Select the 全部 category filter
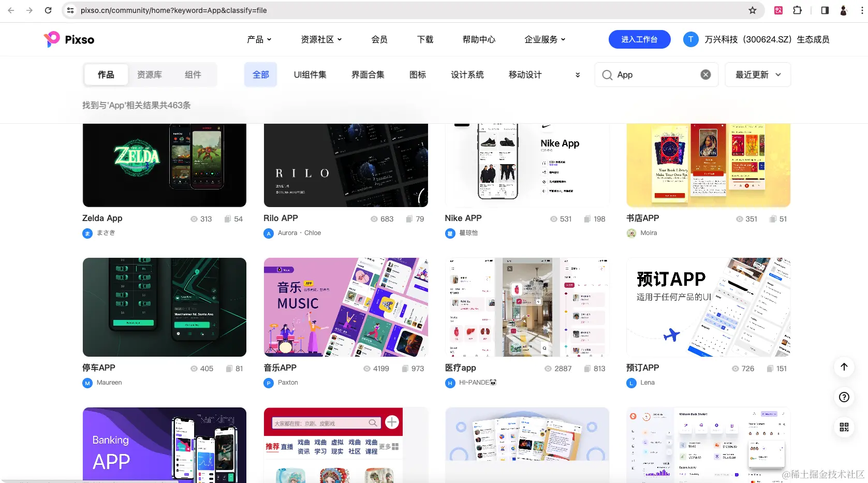Image resolution: width=868 pixels, height=483 pixels. coord(261,75)
